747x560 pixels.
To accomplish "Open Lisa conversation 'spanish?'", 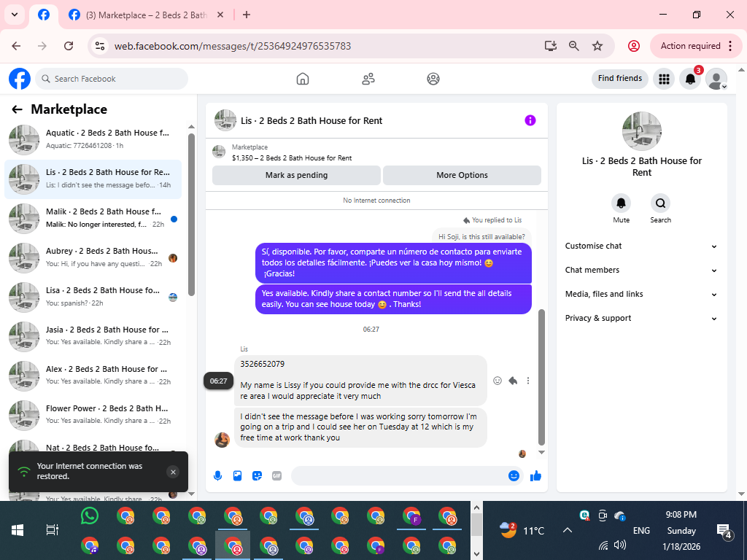I will click(x=93, y=297).
